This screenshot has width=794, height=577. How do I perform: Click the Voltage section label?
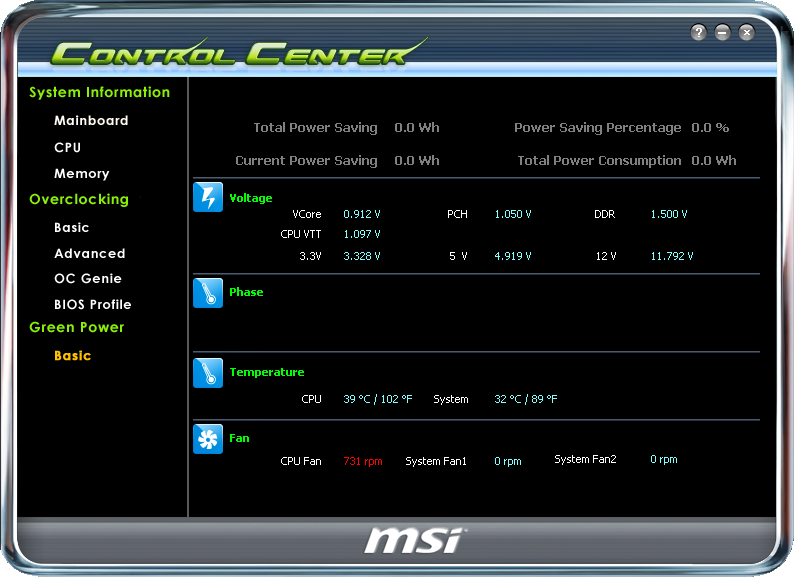point(251,198)
